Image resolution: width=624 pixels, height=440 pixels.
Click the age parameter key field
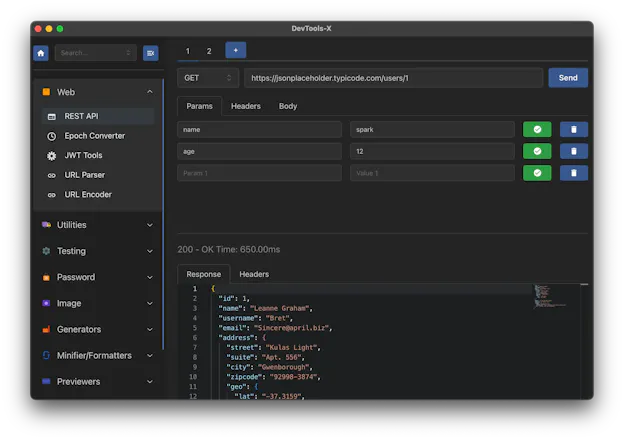click(259, 151)
